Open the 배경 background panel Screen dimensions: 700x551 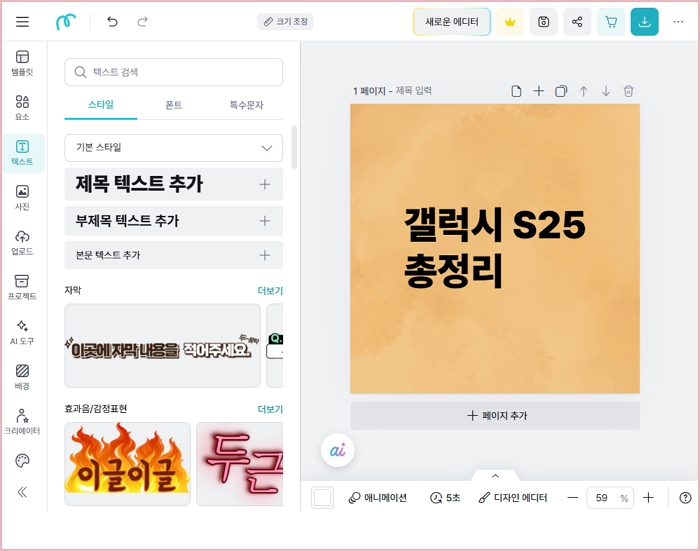point(22,377)
